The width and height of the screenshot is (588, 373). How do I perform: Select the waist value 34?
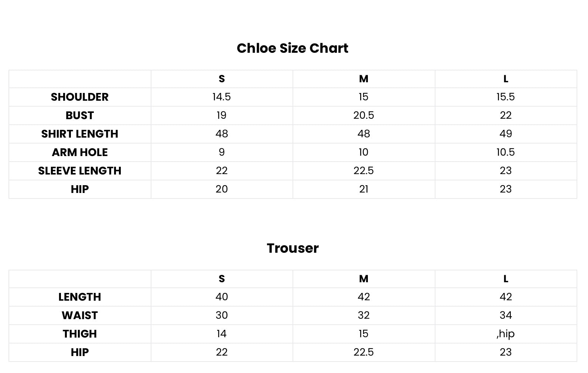pyautogui.click(x=505, y=315)
